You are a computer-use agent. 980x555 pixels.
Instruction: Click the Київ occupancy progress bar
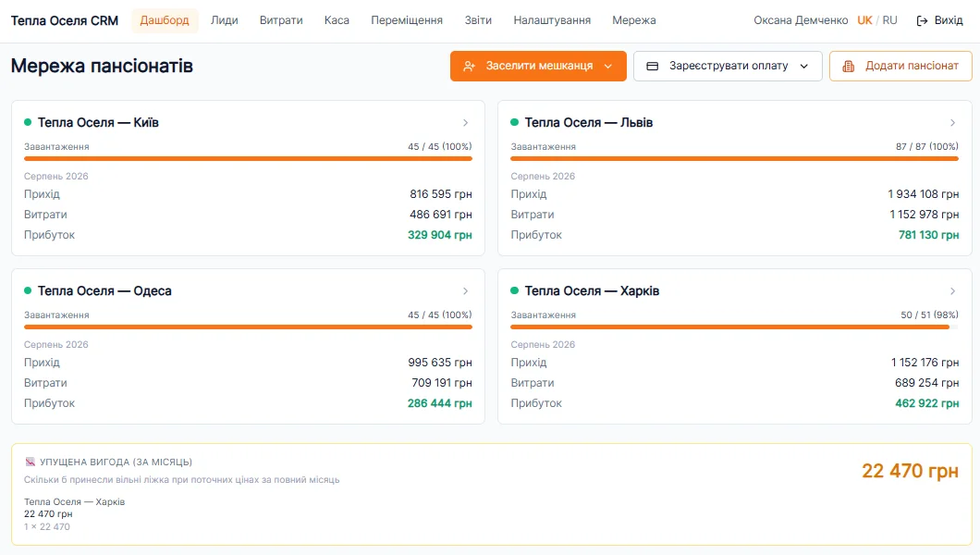248,159
